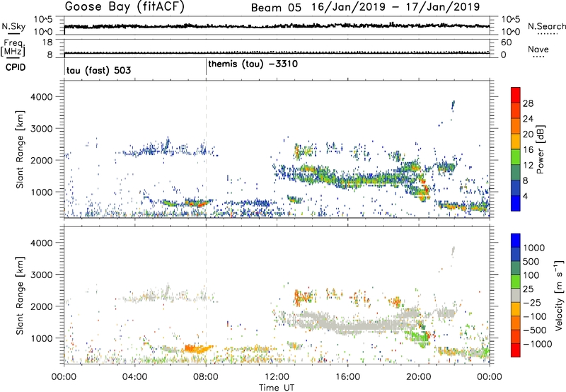Viewport: 566px width, 392px height.
Task: Click the 'tau (fast) 503' CPID label
Action: click(x=98, y=70)
